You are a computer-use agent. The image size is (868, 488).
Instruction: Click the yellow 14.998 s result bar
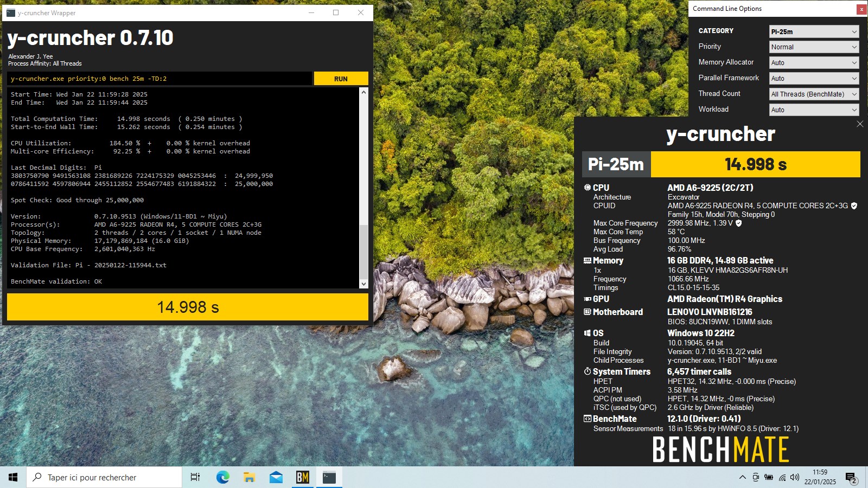tap(188, 307)
